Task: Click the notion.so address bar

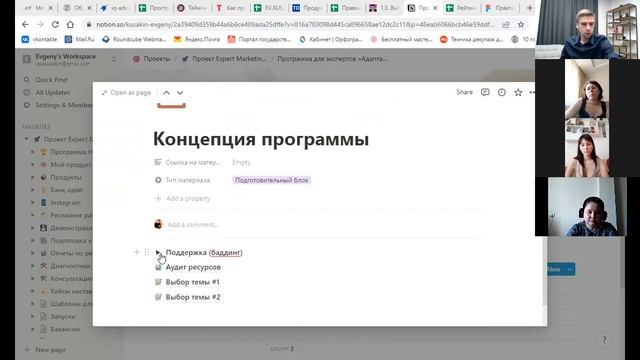Action: (x=295, y=24)
